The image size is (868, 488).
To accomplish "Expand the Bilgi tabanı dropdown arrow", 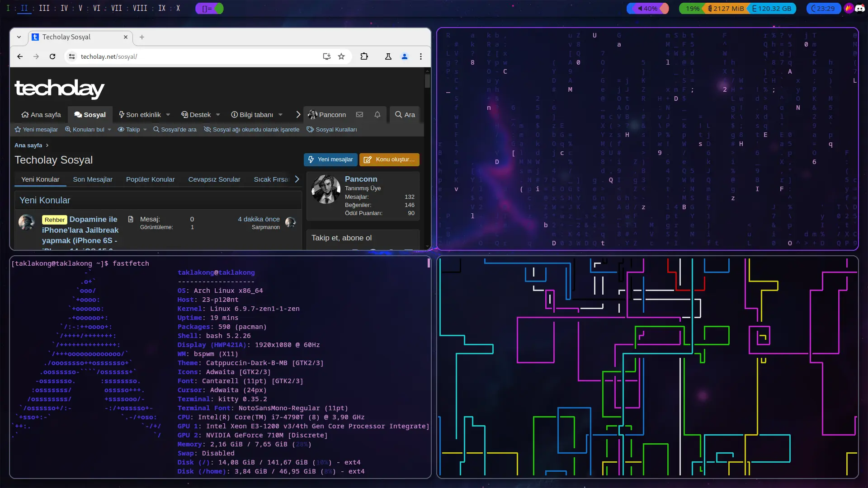I will pyautogui.click(x=280, y=115).
